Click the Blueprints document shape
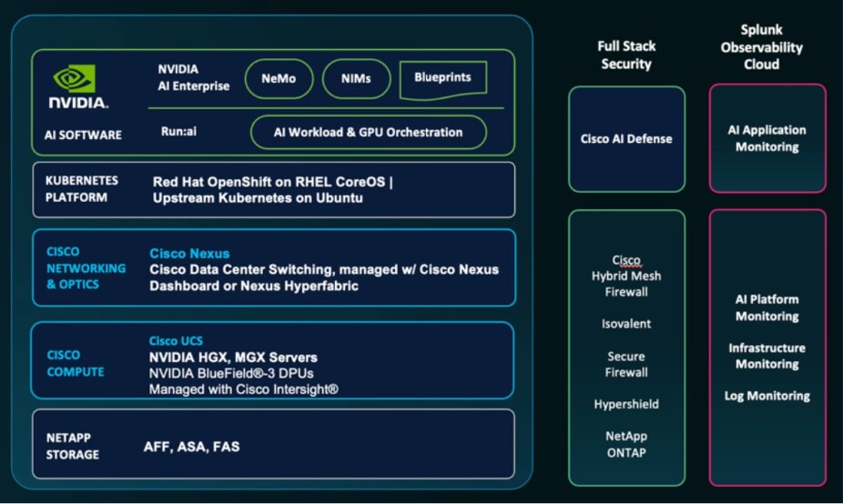Viewport: 843px width, 504px height. [x=442, y=79]
